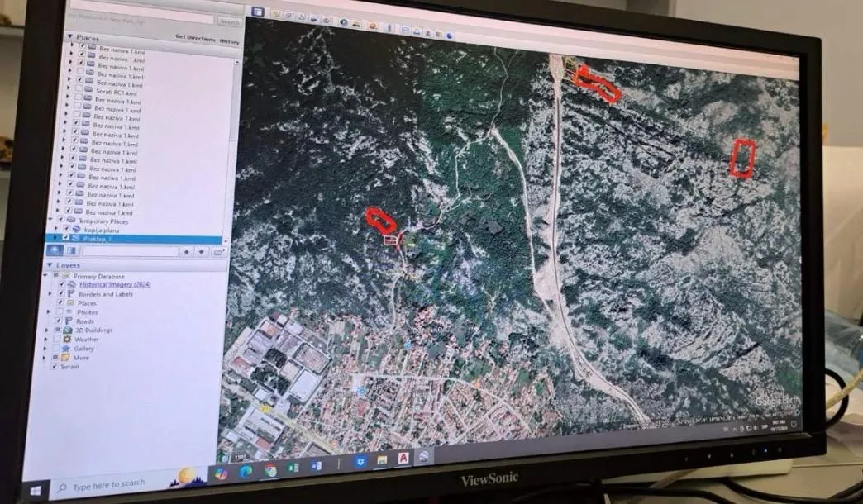Image resolution: width=863 pixels, height=504 pixels.
Task: Select the Add Placemark tool
Action: pos(276,14)
